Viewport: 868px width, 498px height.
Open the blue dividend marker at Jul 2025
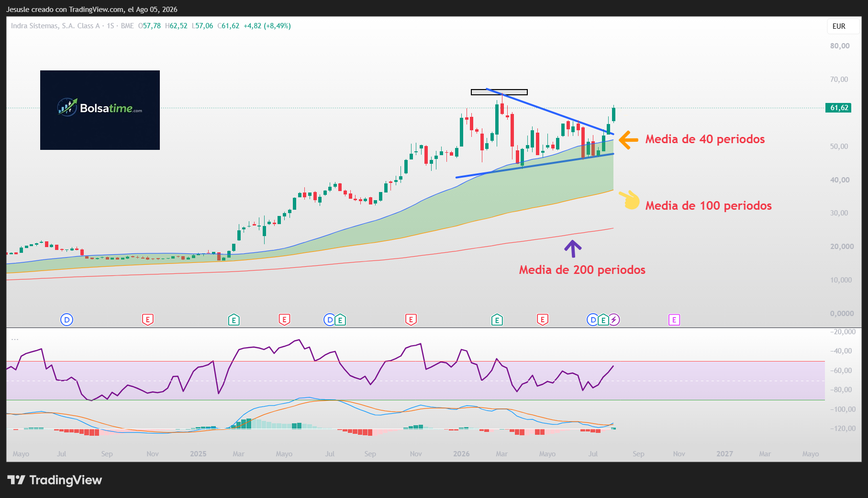tap(330, 320)
